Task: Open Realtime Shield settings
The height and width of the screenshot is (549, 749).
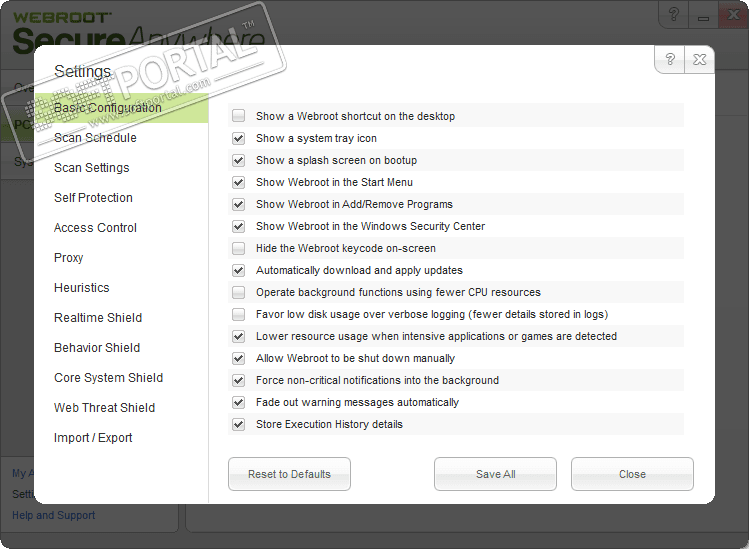Action: coord(98,318)
